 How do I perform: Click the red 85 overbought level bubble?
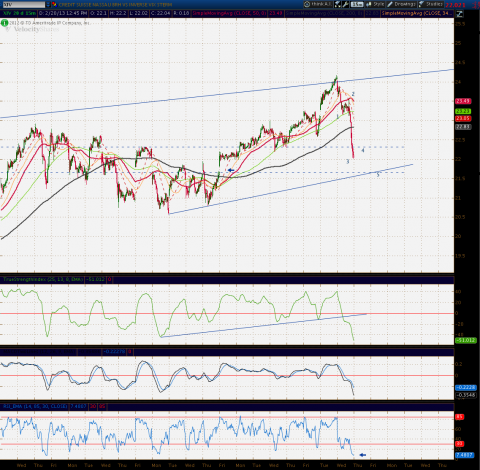tap(460, 417)
